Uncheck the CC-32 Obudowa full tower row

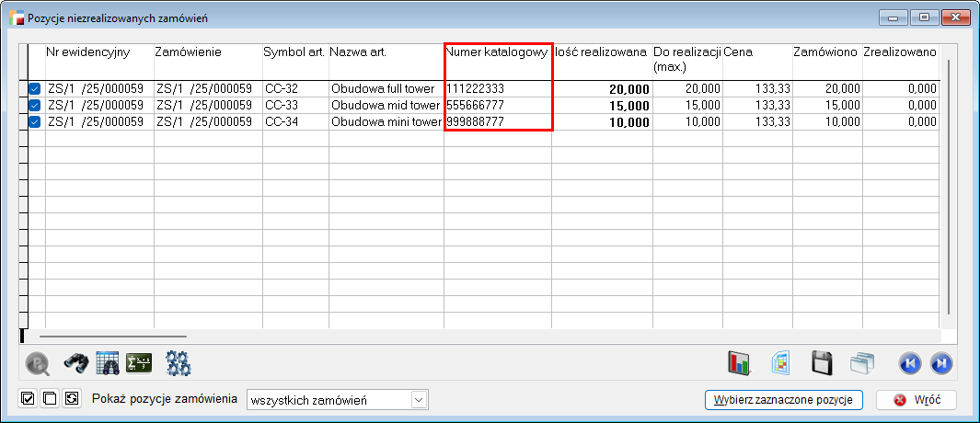[34, 89]
